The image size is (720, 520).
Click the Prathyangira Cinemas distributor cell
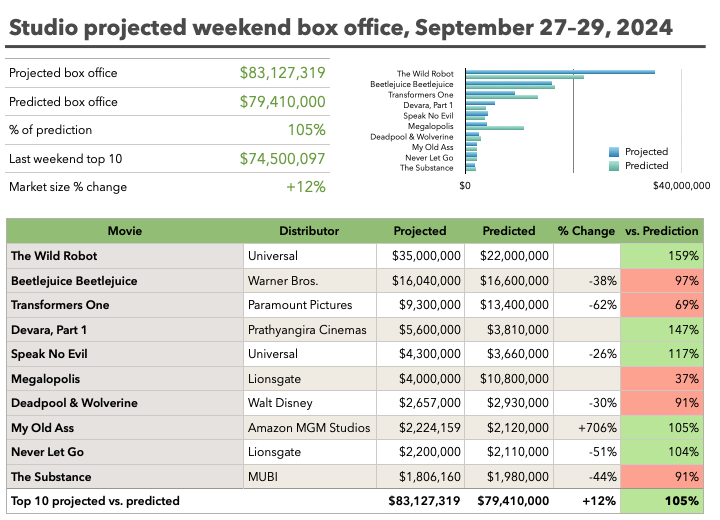click(310, 330)
